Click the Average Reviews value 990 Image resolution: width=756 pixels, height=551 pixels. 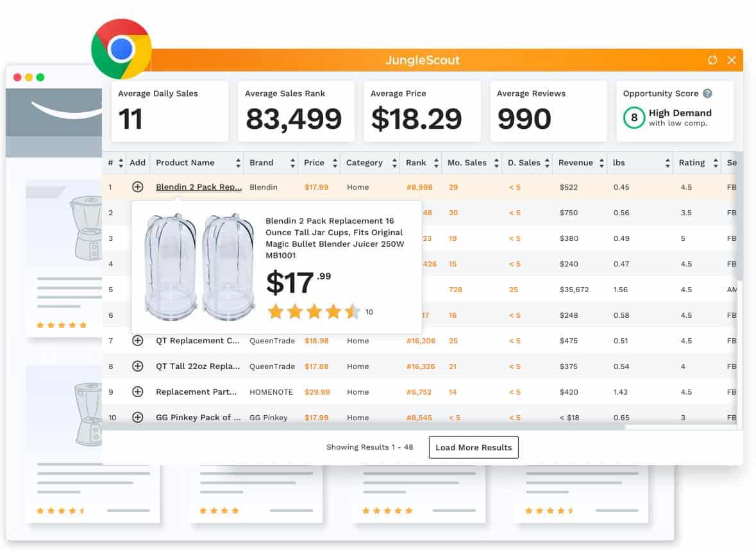click(524, 119)
